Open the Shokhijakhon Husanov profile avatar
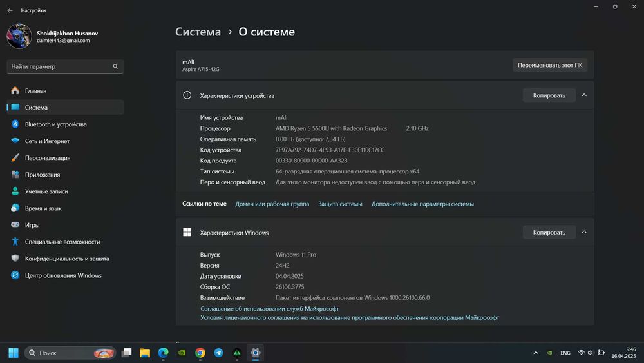Screen dimensions: 644x363 click(19, 36)
